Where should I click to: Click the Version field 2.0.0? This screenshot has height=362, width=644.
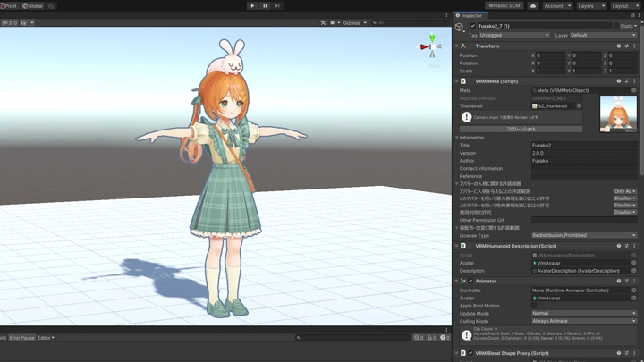(x=584, y=153)
